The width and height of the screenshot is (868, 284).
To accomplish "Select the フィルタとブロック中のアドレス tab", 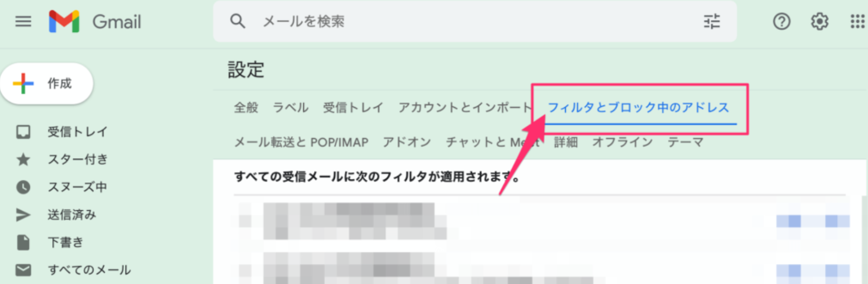I will [x=639, y=107].
